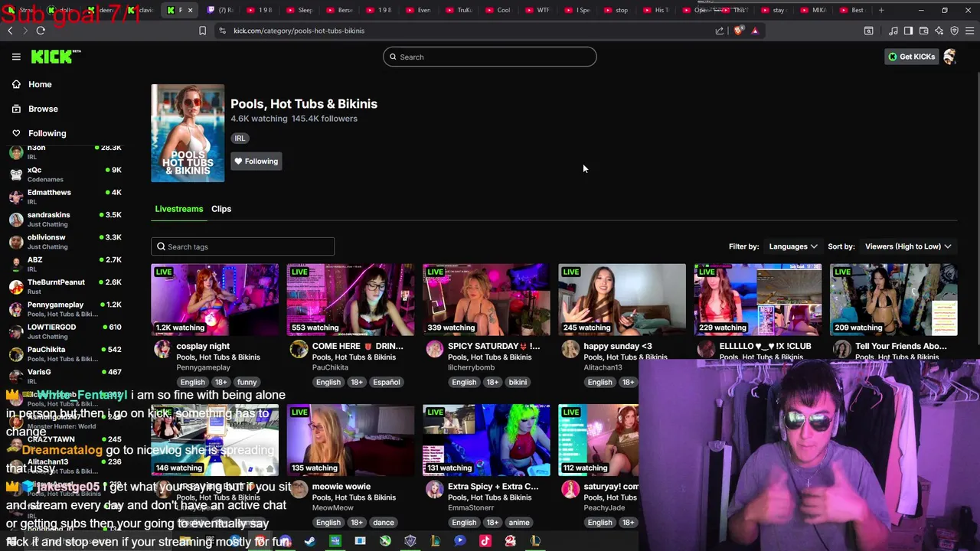Viewport: 980px width, 551px height.
Task: Open the Extra Spicy stream thumbnail
Action: tap(486, 439)
